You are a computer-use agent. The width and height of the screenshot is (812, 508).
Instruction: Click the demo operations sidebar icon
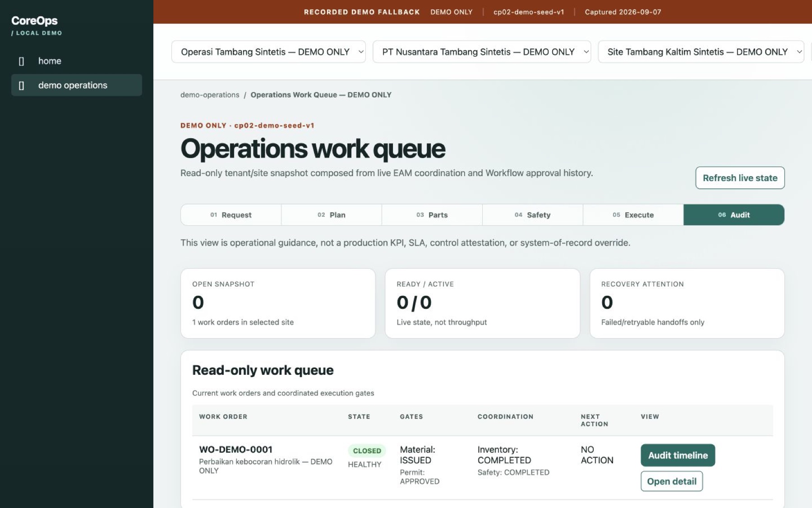point(21,85)
